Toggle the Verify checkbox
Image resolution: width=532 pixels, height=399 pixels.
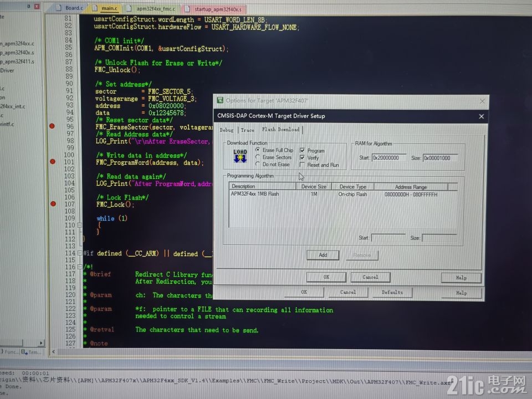[x=309, y=157]
